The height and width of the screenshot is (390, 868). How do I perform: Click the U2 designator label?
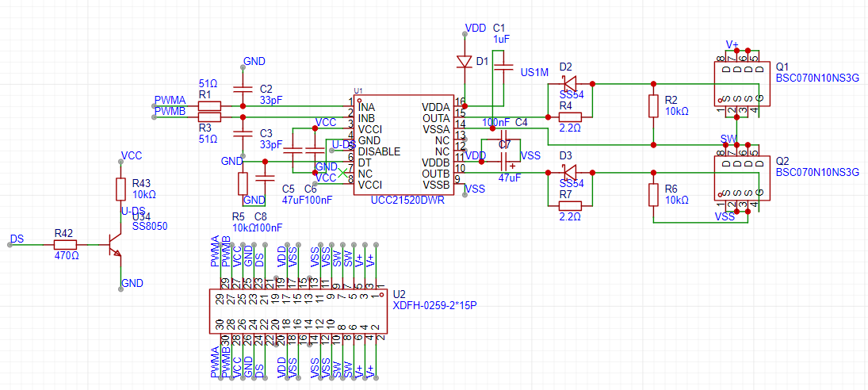coord(399,294)
